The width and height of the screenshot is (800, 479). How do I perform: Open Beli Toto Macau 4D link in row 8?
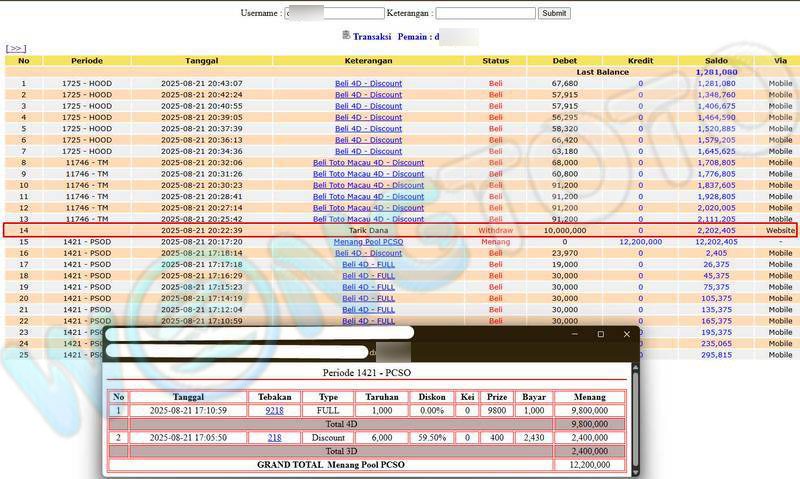[x=368, y=163]
